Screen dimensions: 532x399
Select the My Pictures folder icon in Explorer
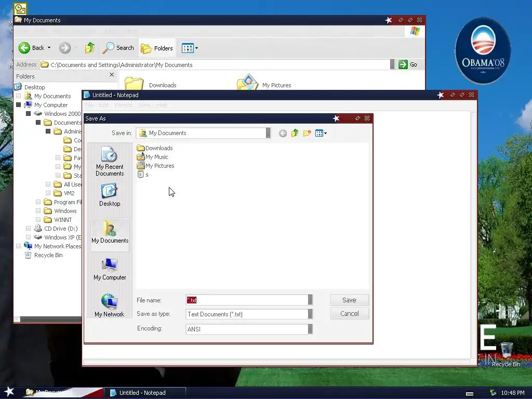pyautogui.click(x=248, y=83)
